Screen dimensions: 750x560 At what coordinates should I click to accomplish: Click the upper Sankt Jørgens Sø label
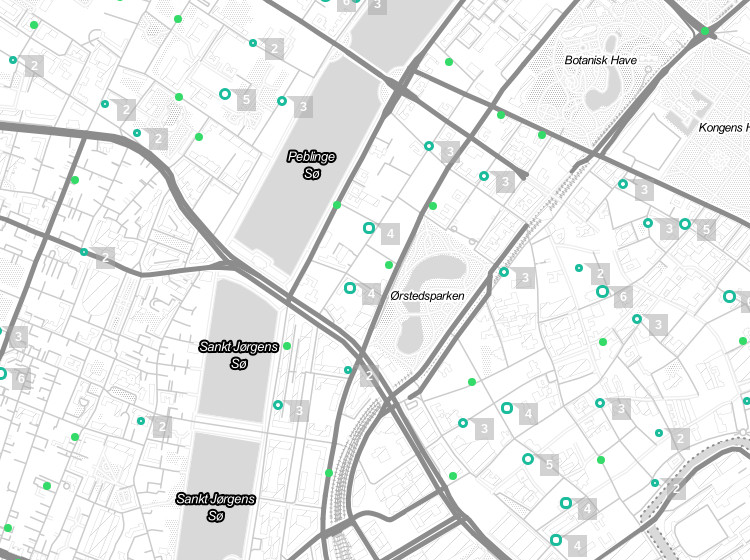238,355
